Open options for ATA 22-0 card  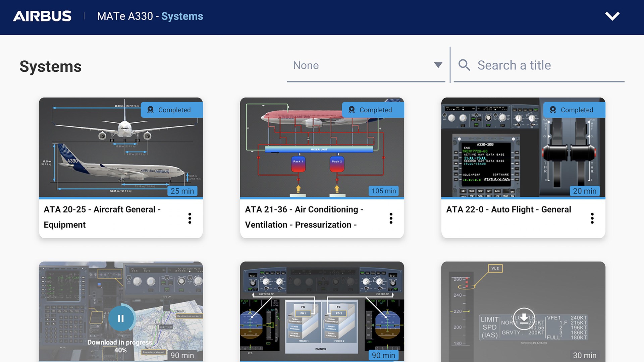tap(592, 218)
